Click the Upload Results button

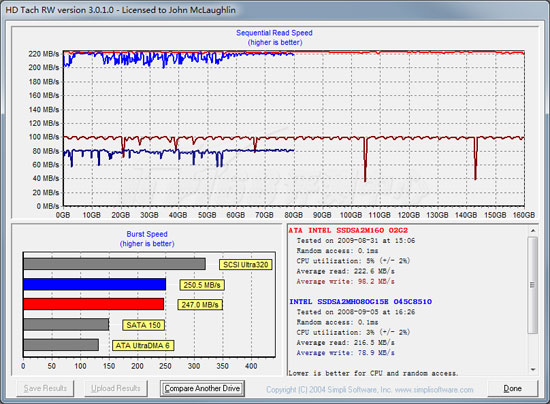pyautogui.click(x=116, y=388)
